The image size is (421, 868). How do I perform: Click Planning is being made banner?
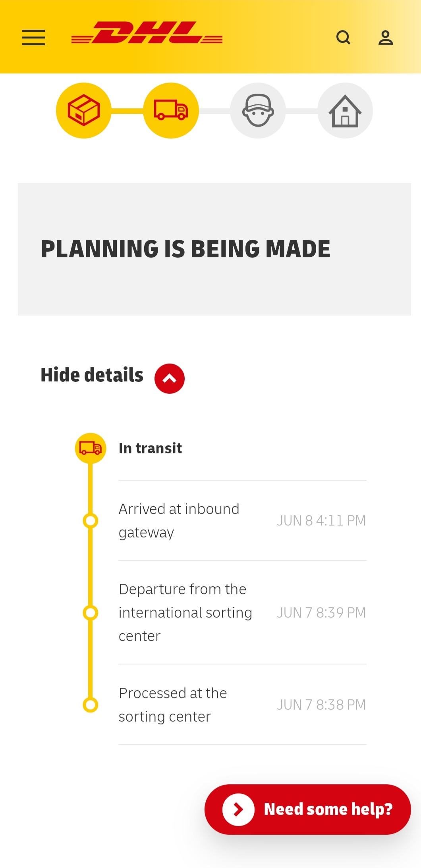coord(214,249)
